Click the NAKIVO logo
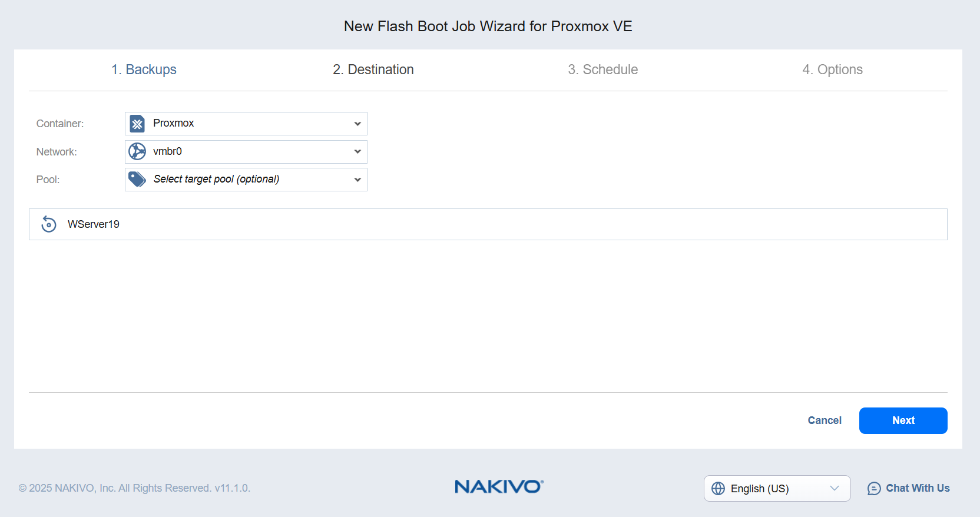Viewport: 980px width, 517px height. click(499, 486)
